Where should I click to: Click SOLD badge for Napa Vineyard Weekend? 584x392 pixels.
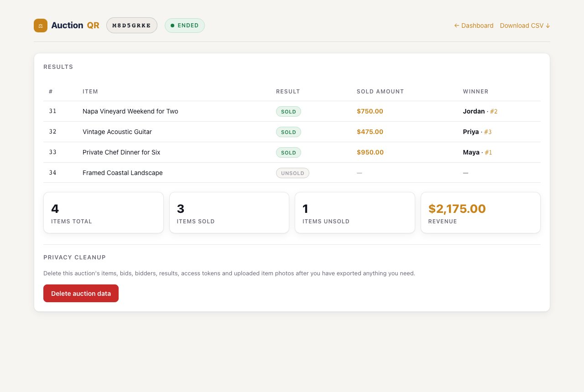coord(288,112)
